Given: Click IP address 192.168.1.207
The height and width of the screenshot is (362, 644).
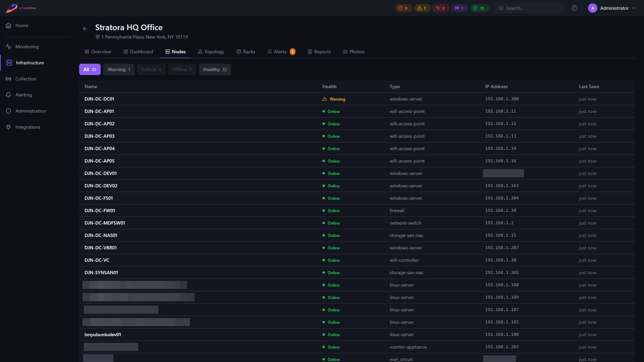Looking at the screenshot, I should 502,248.
